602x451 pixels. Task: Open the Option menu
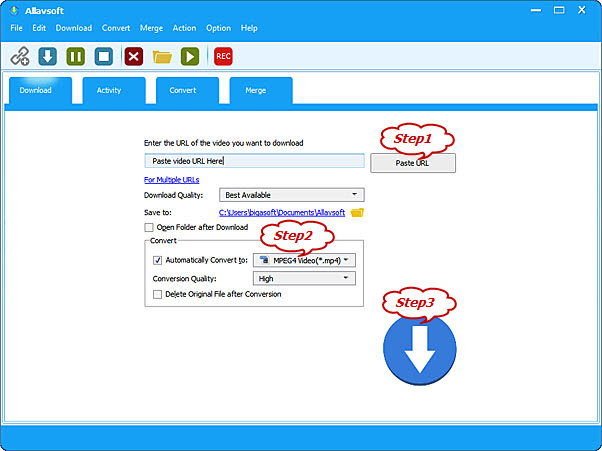point(218,28)
